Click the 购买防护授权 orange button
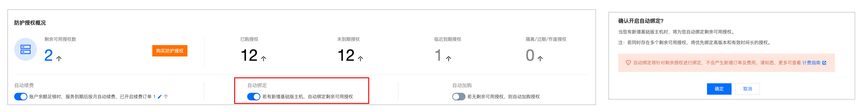The height and width of the screenshot is (112, 868). pyautogui.click(x=169, y=51)
